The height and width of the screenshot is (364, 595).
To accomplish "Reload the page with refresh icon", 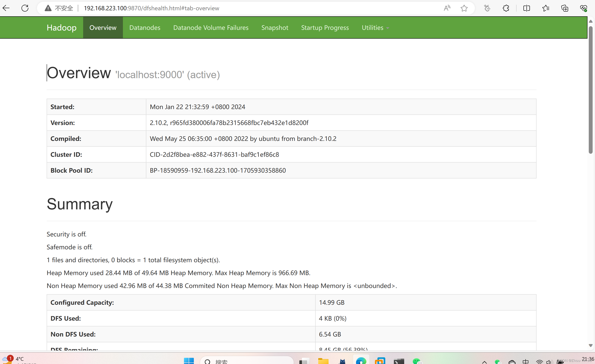I will (x=25, y=8).
